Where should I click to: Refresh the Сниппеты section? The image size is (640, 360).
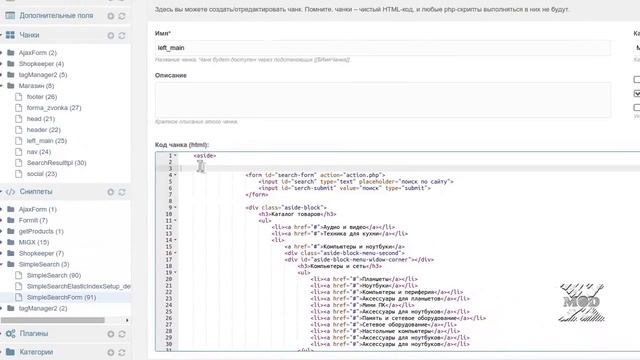[122, 192]
